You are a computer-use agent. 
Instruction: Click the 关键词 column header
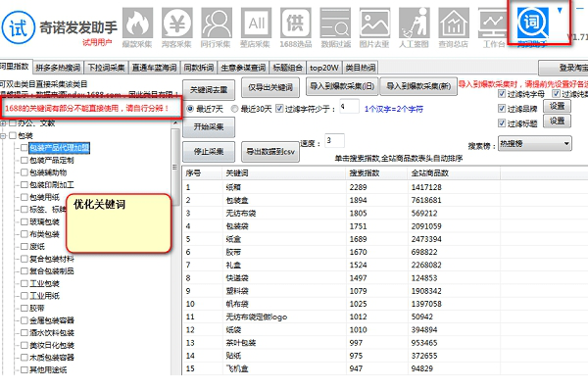coord(284,172)
